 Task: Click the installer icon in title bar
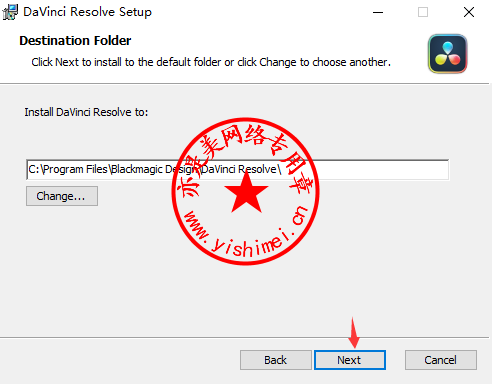tap(10, 12)
